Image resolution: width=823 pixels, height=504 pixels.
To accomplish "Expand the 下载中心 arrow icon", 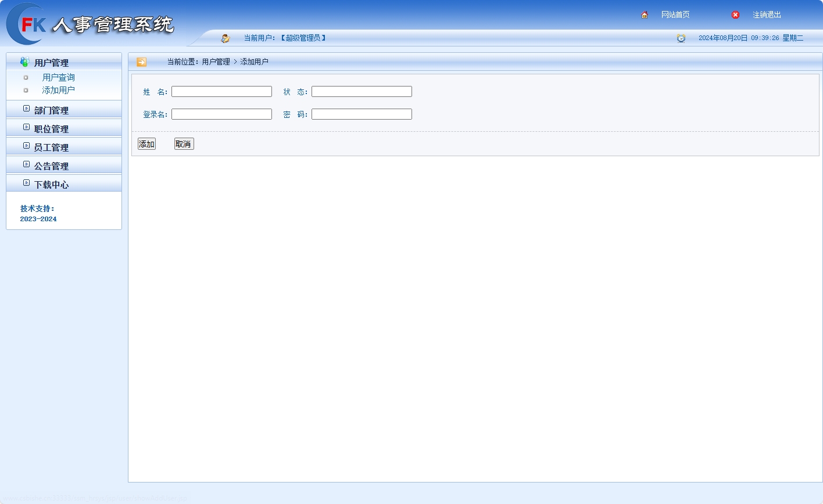I will pos(26,183).
